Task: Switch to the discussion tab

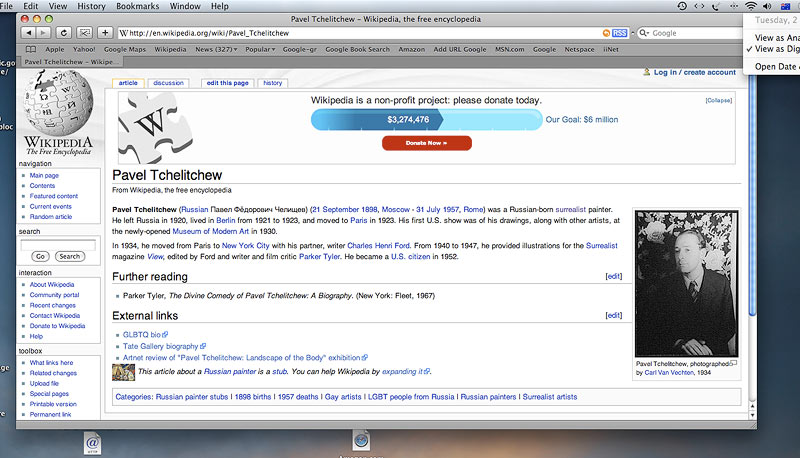Action: coord(168,83)
